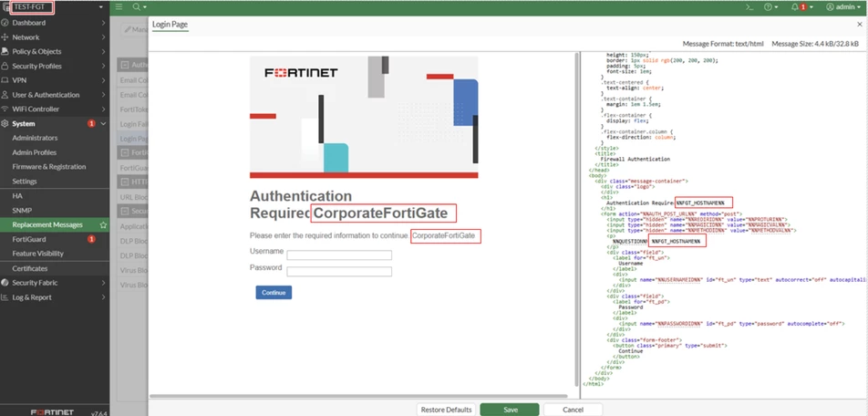
Task: Favorite Replacement Messages with star icon
Action: 103,225
